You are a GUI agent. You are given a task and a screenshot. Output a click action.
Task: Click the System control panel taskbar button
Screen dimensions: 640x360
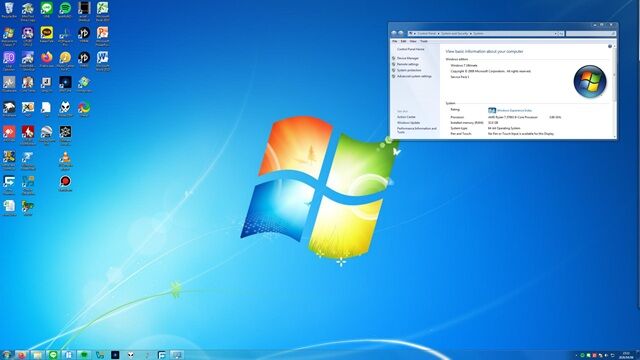click(x=178, y=355)
